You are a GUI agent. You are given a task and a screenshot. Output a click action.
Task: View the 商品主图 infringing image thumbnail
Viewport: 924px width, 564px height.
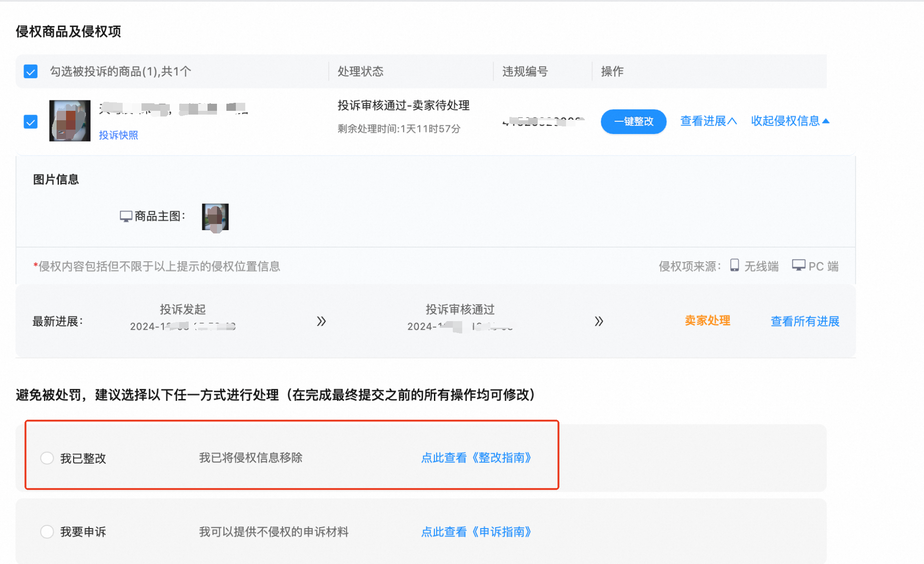[x=215, y=217]
